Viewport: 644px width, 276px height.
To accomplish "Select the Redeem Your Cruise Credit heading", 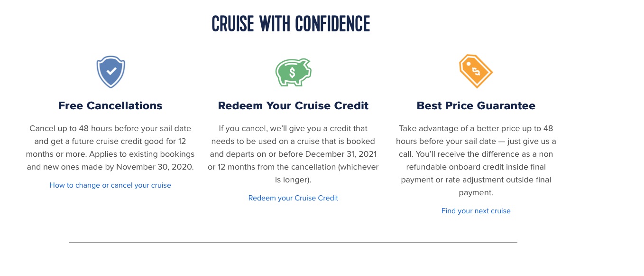I will (293, 105).
